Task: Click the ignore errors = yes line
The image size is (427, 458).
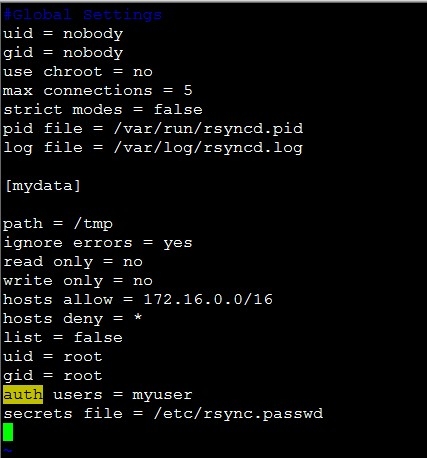Action: (98, 243)
